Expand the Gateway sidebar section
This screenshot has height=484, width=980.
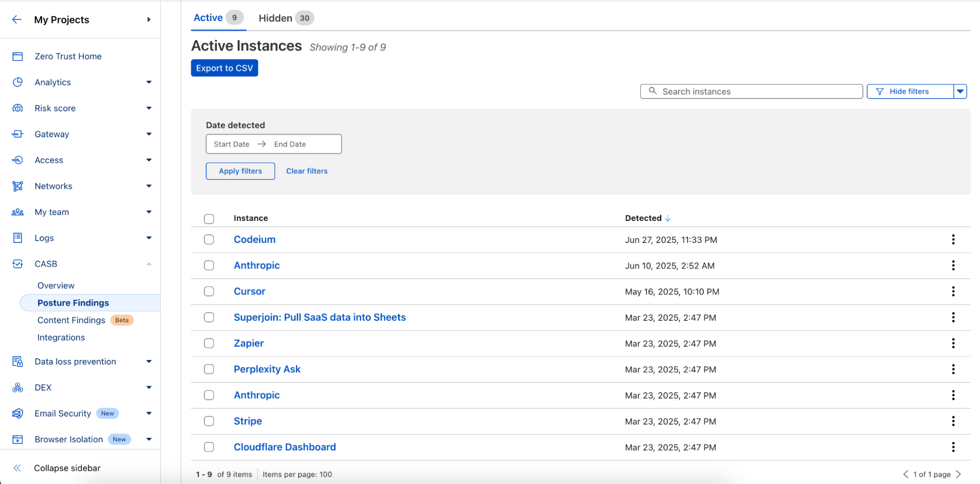(x=149, y=134)
